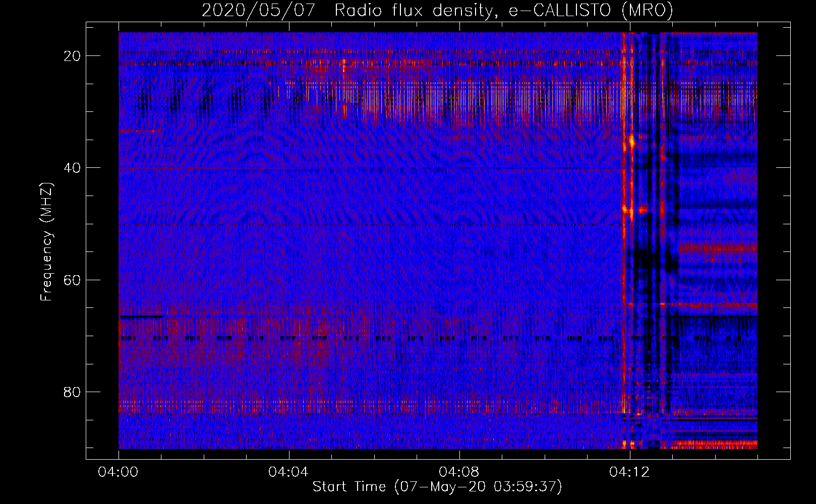Screen dimensions: 816x504
Task: Click the '60' frequency tick label
Action: tap(72, 280)
